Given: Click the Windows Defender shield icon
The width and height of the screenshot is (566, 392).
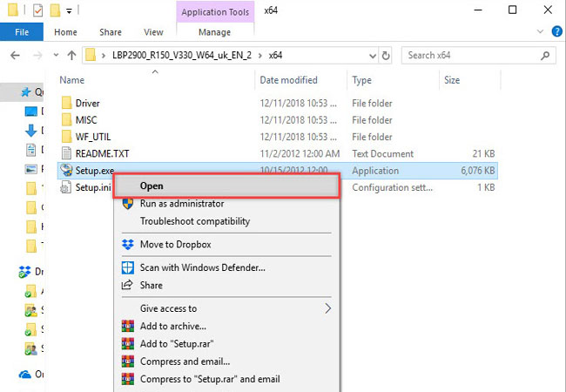Looking at the screenshot, I should tap(128, 267).
